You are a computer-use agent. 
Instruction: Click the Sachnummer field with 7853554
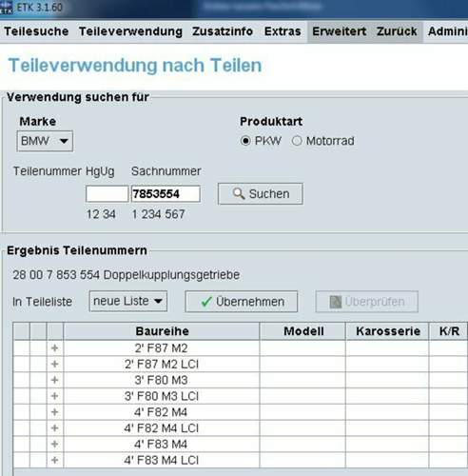pos(166,194)
